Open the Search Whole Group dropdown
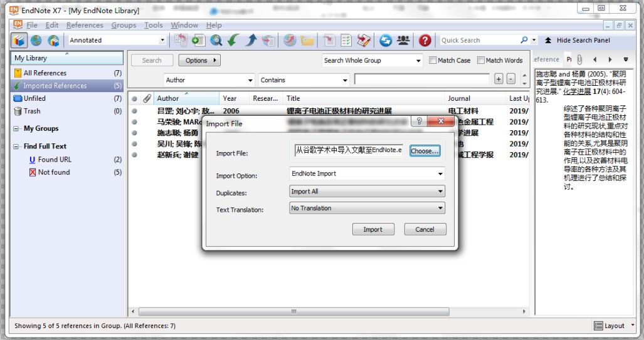 pyautogui.click(x=418, y=61)
